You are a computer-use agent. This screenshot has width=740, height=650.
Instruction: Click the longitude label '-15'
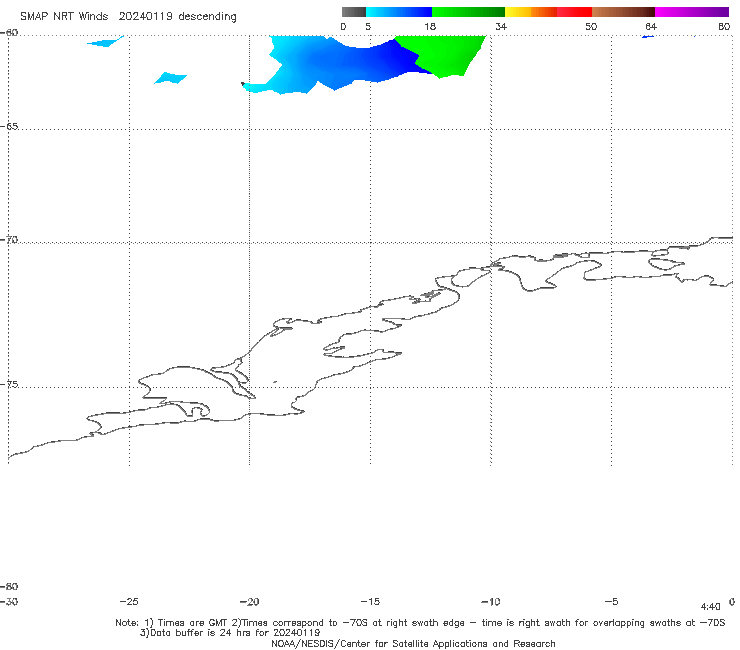pyautogui.click(x=370, y=601)
